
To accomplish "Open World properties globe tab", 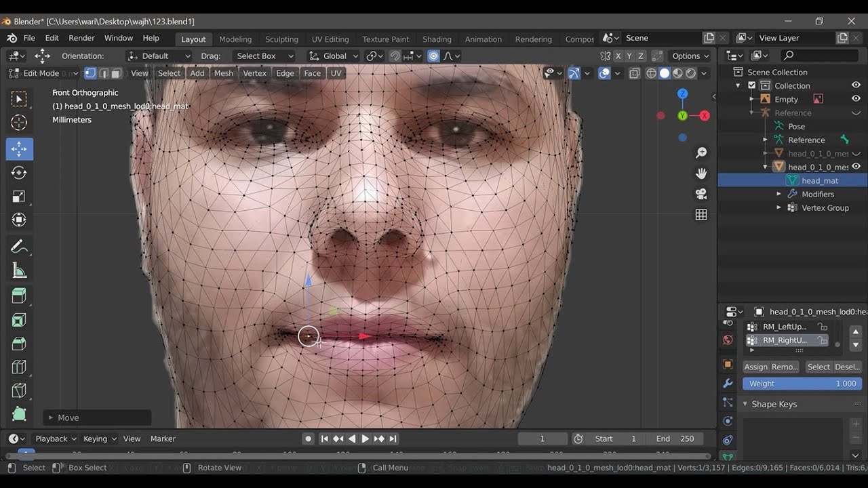I will (x=728, y=340).
